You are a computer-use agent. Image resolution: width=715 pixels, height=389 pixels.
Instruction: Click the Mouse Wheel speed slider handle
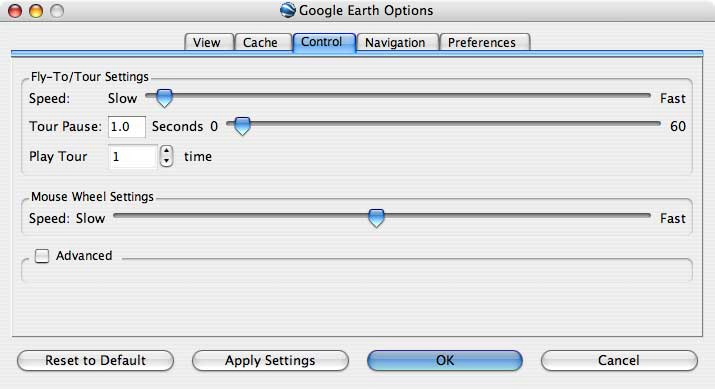coord(376,218)
